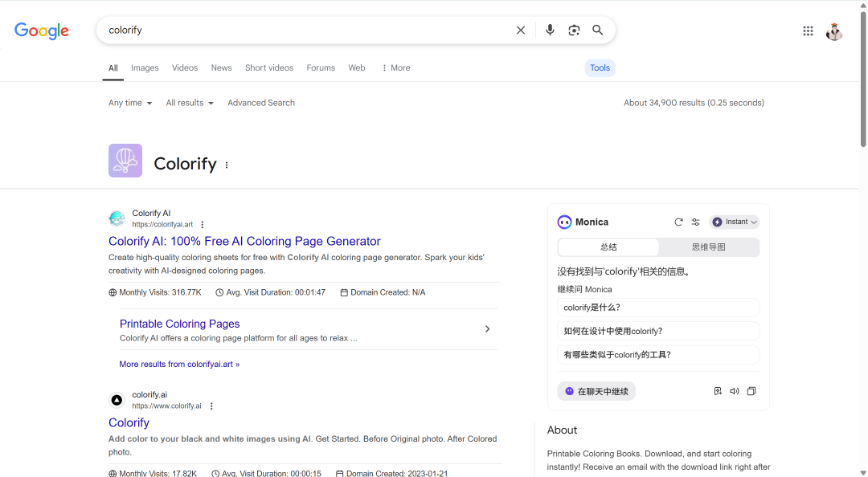Ask Monica '有哪些类似于colorify的工具?'
This screenshot has width=868, height=477.
coord(658,355)
